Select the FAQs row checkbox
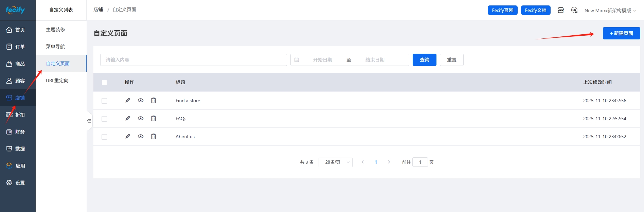Viewport: 644px width, 212px height. tap(104, 119)
